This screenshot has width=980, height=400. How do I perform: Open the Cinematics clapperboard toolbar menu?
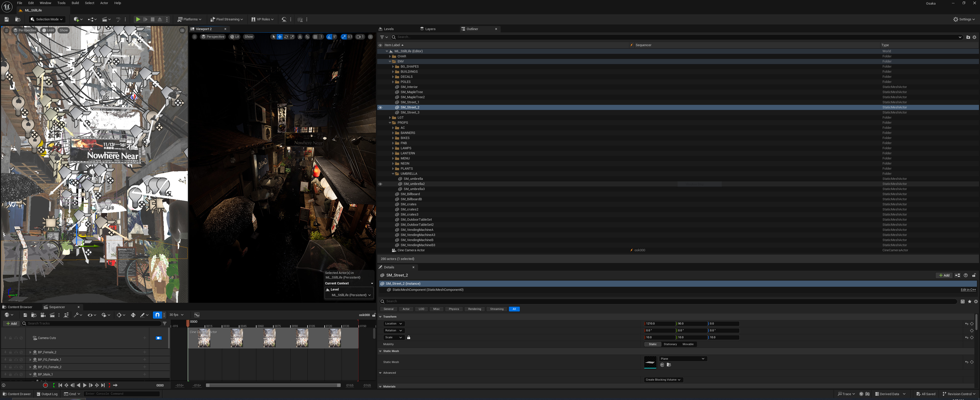click(106, 19)
